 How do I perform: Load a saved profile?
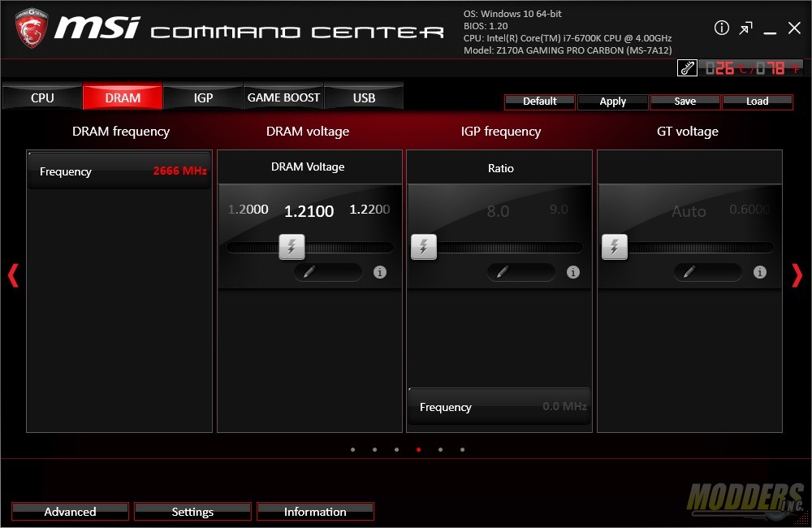[x=757, y=102]
